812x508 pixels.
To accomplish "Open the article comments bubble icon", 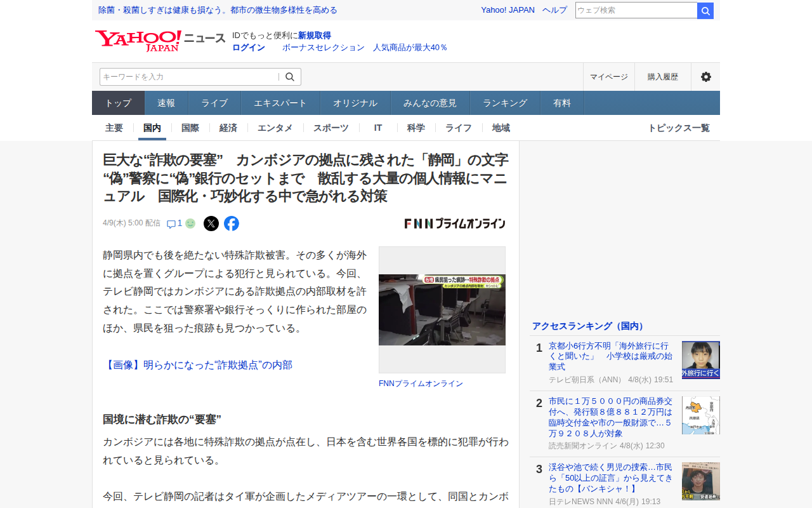I will click(x=171, y=224).
